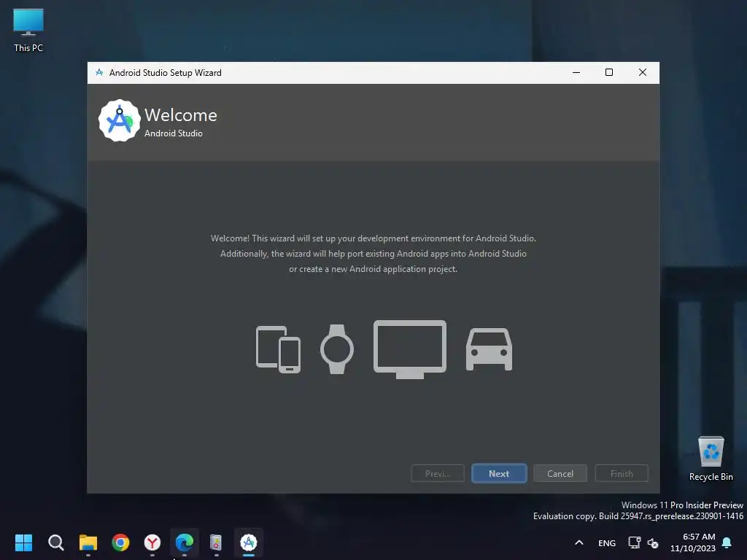Click the smartwatch wear icon

337,349
